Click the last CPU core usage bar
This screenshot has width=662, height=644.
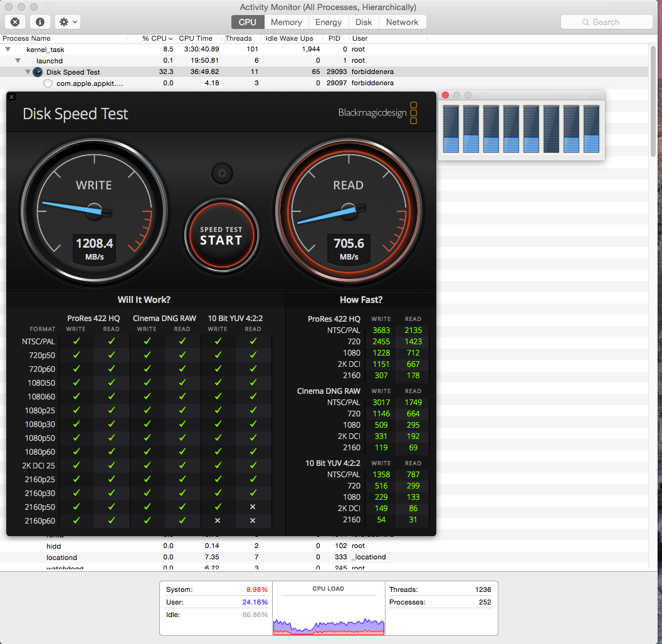(592, 129)
